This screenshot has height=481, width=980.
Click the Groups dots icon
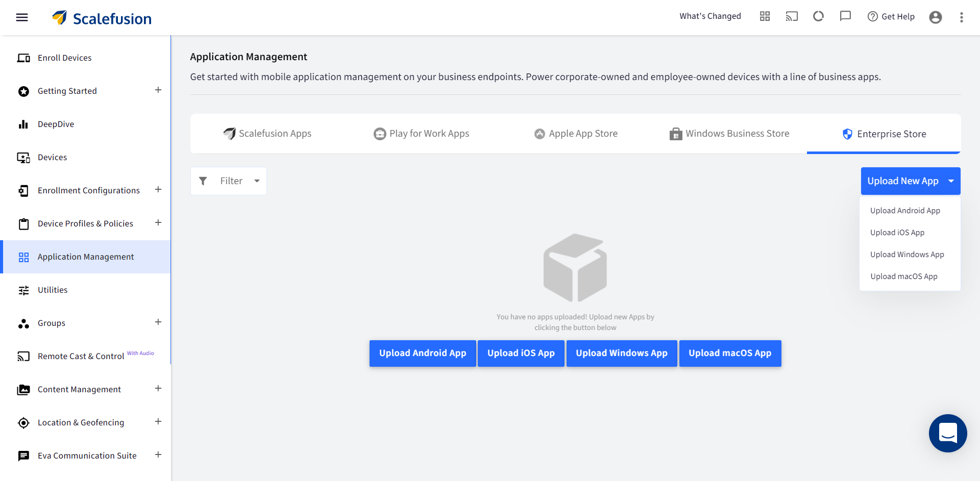pyautogui.click(x=23, y=323)
